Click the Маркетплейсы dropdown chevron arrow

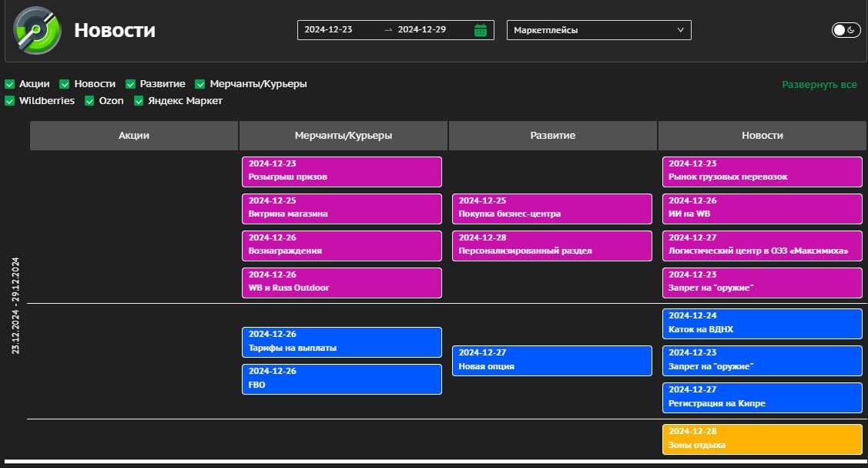click(680, 30)
